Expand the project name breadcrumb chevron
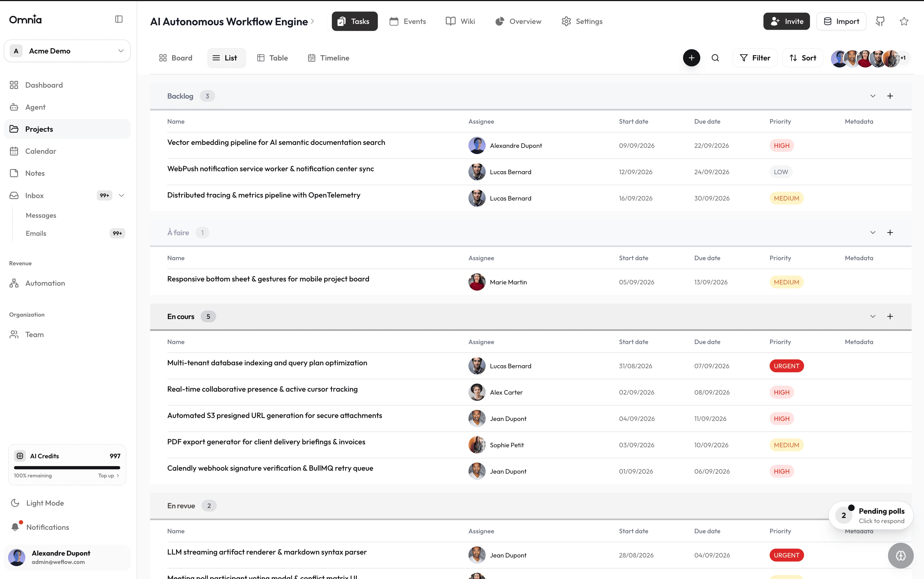924x579 pixels. pos(312,22)
